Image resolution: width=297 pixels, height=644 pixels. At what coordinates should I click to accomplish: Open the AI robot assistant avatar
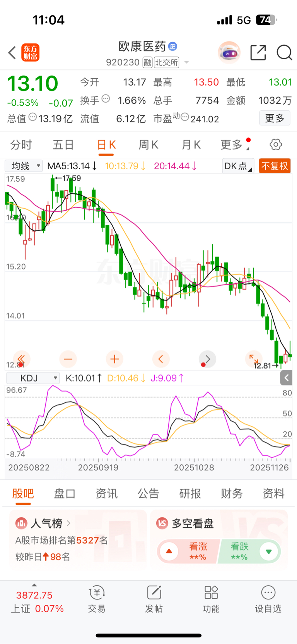229,52
